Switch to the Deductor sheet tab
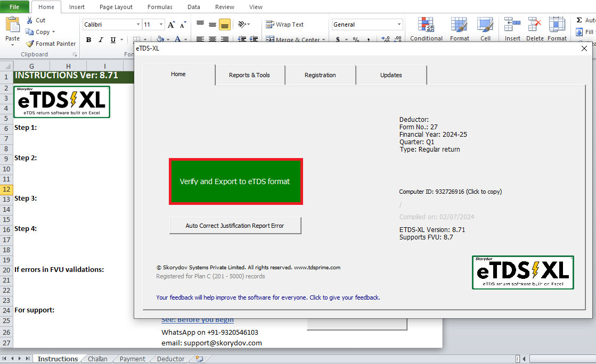The image size is (596, 364). pyautogui.click(x=170, y=359)
